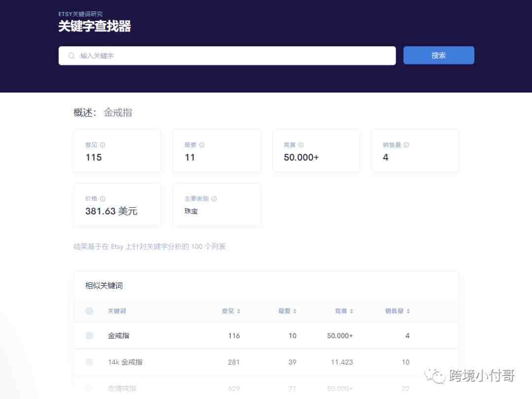The height and width of the screenshot is (399, 532).
Task: Open info icon beside 主要类别 card label
Action: pyautogui.click(x=214, y=199)
